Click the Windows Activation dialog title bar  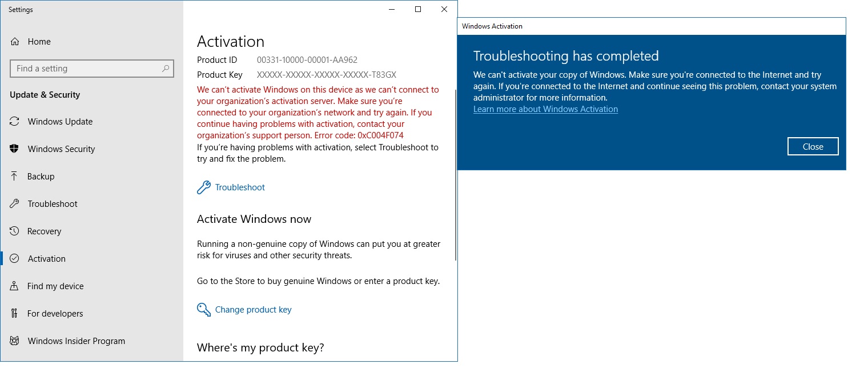coord(652,26)
